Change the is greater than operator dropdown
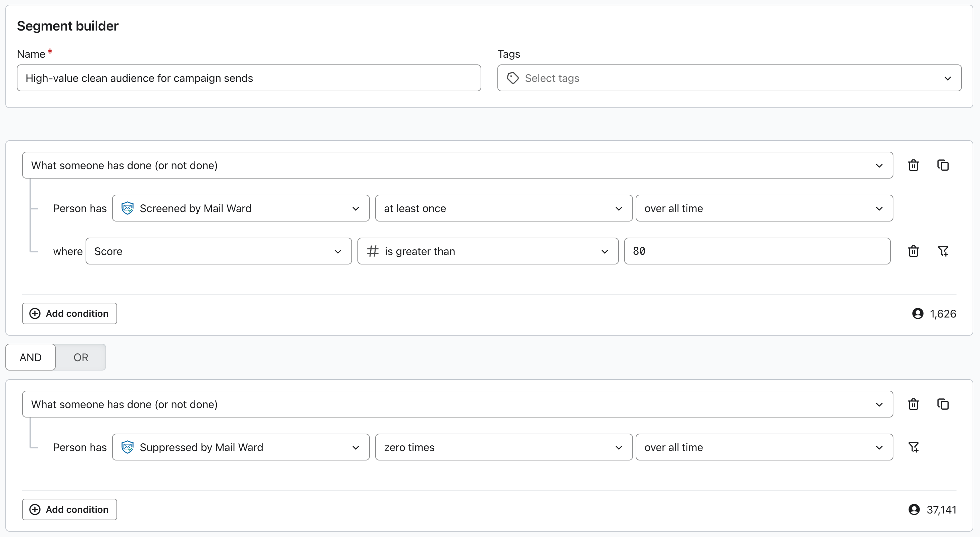This screenshot has height=537, width=980. (x=488, y=251)
